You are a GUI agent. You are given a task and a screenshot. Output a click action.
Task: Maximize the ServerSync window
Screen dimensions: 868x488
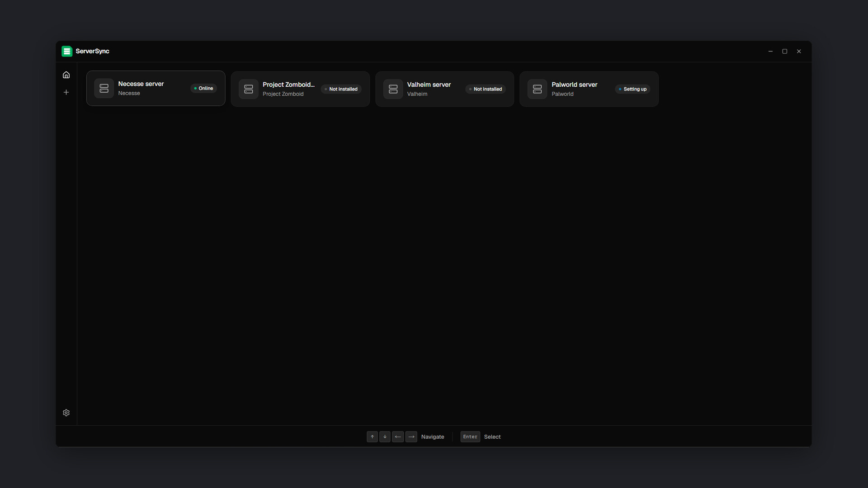click(785, 52)
